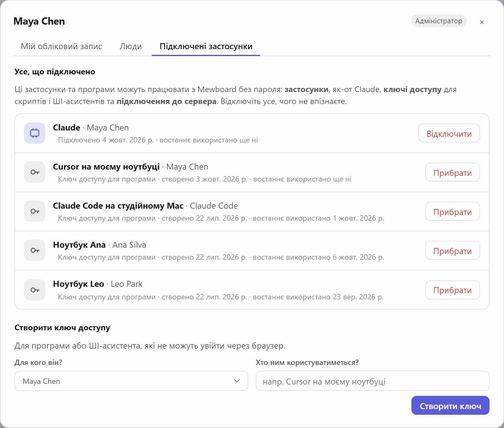Click key icon for Cursor на моєму ноутбуці
The image size is (504, 428).
coord(35,172)
